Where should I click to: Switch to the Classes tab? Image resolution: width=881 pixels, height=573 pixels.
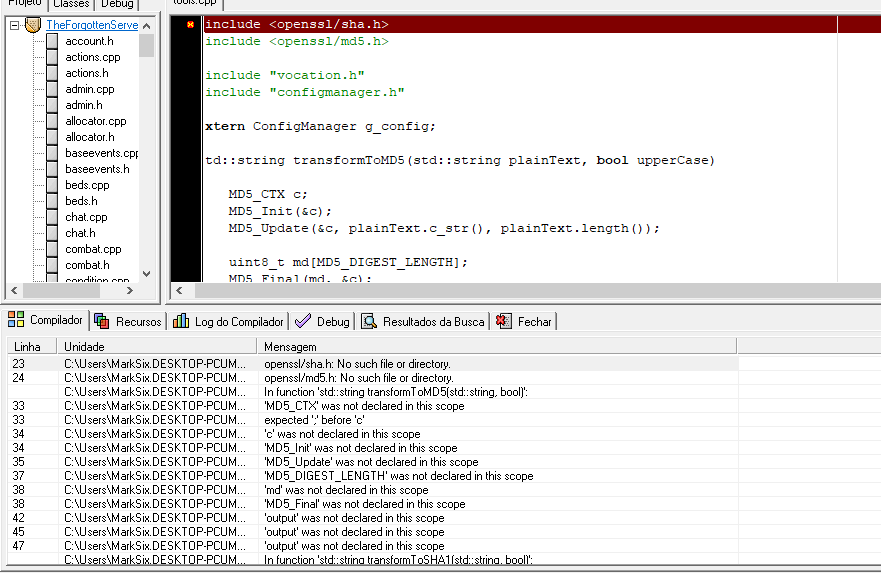click(71, 4)
